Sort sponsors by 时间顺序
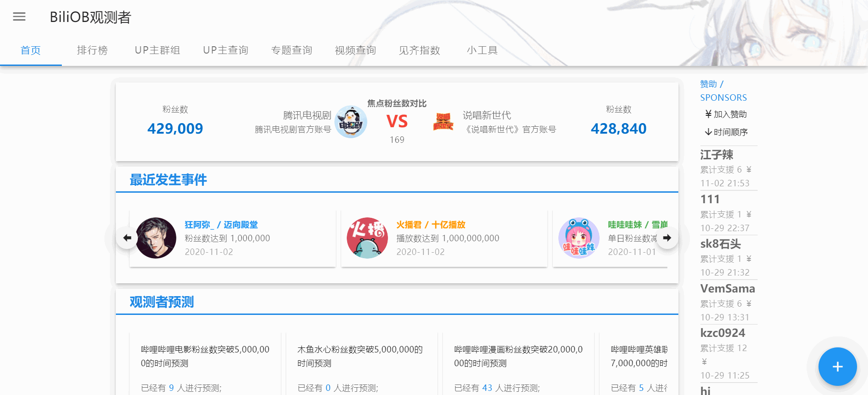This screenshot has width=868, height=395. 726,132
